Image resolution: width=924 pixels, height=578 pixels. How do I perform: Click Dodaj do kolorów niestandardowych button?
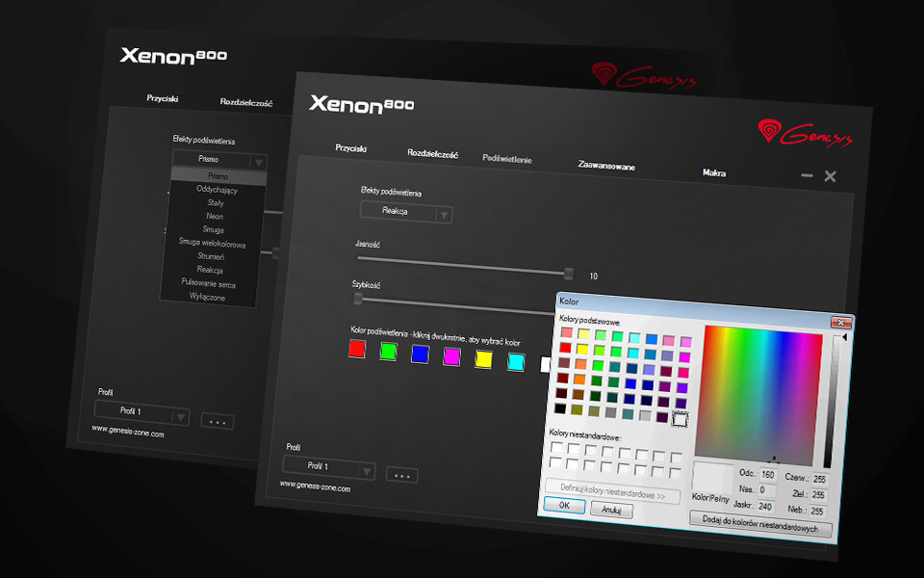coord(760,529)
